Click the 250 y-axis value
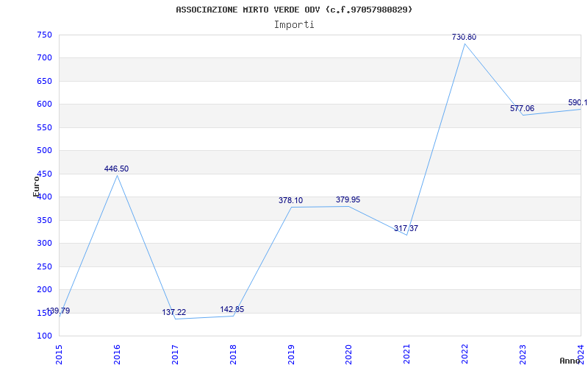The image size is (588, 368). click(x=44, y=266)
